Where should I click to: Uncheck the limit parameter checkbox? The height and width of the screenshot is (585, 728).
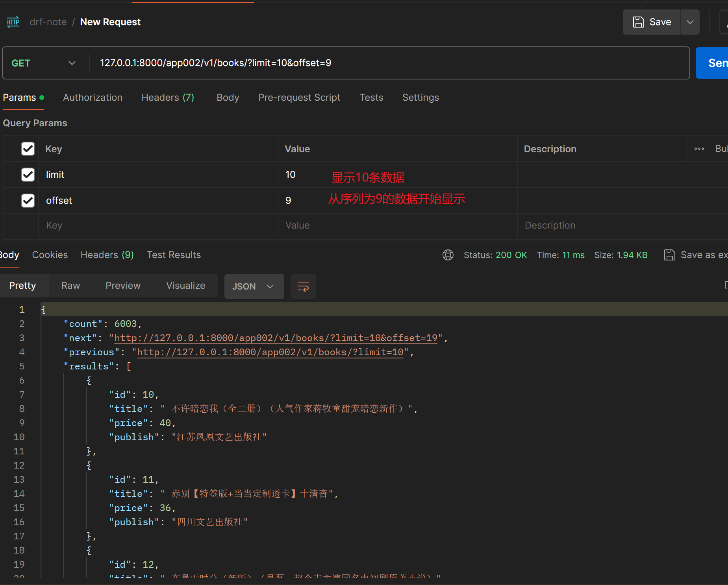28,175
